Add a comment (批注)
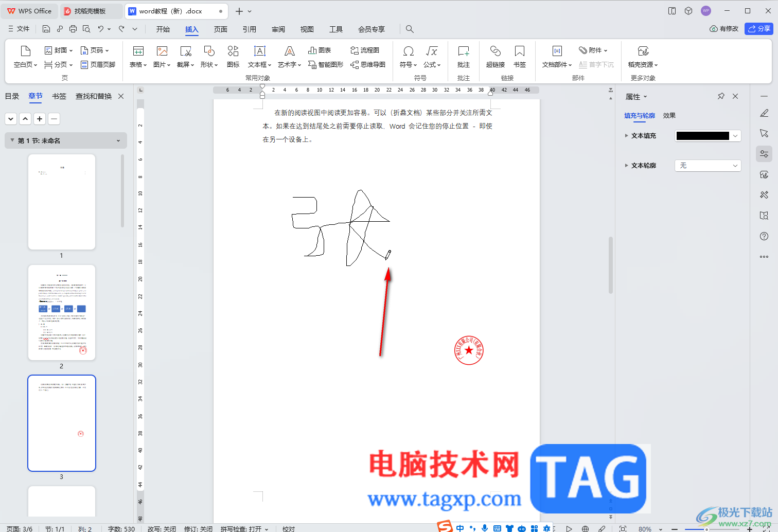The width and height of the screenshot is (778, 532). pyautogui.click(x=464, y=57)
